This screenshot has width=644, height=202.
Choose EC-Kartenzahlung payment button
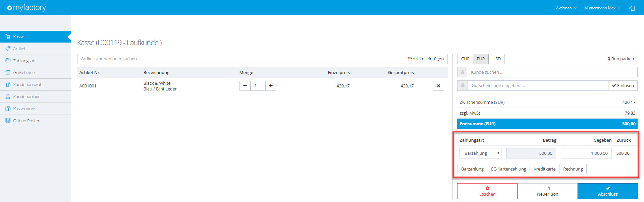(508, 169)
